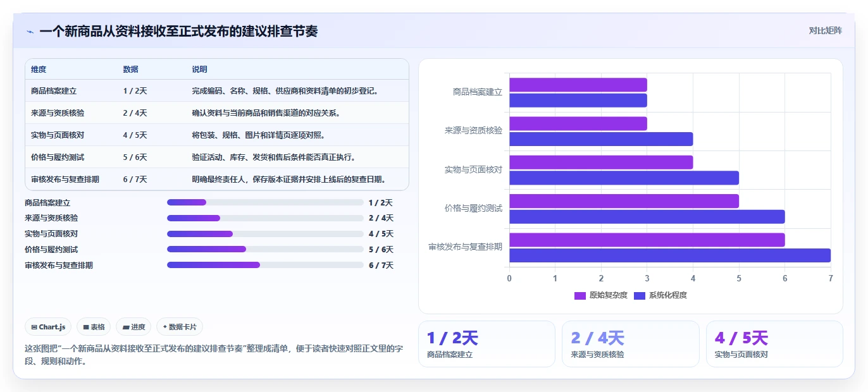
Task: Click the description starting 将包装、规格
Action: pos(259,135)
